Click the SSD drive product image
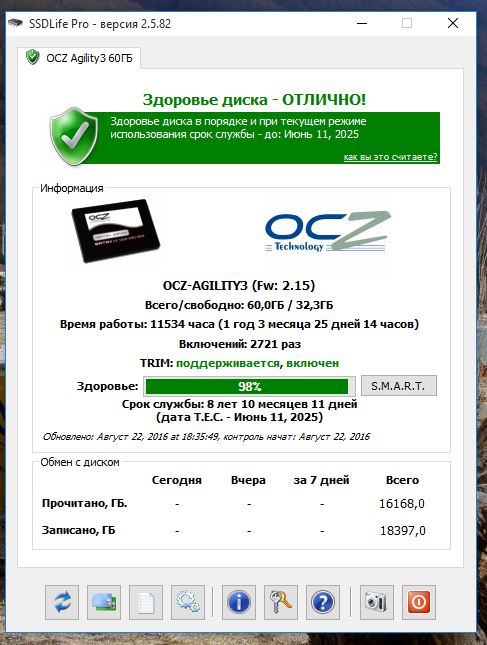Screen dimensions: 487x645 (x=115, y=231)
